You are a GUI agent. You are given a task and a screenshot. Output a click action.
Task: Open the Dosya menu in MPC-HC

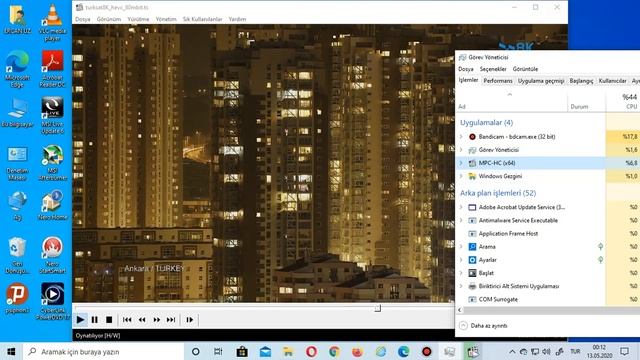pyautogui.click(x=82, y=19)
